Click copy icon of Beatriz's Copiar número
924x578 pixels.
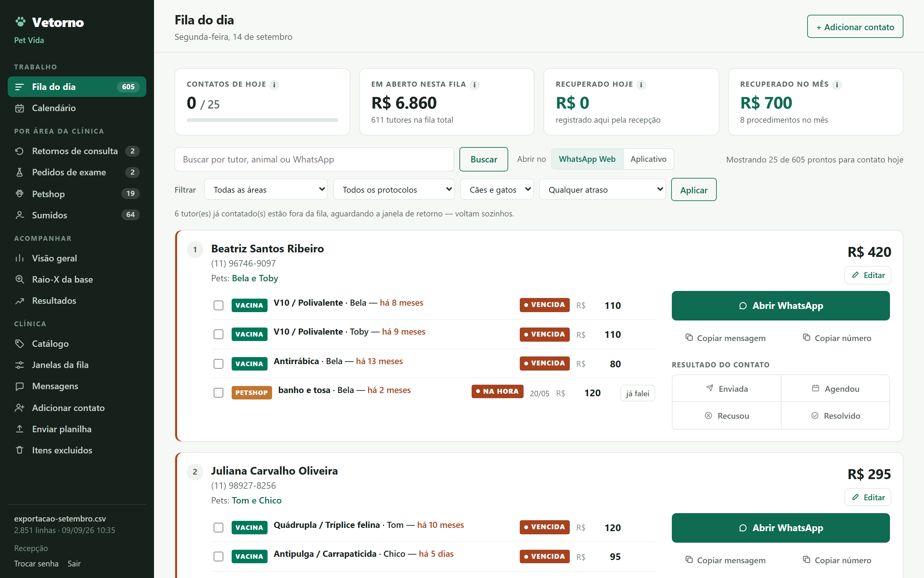806,337
